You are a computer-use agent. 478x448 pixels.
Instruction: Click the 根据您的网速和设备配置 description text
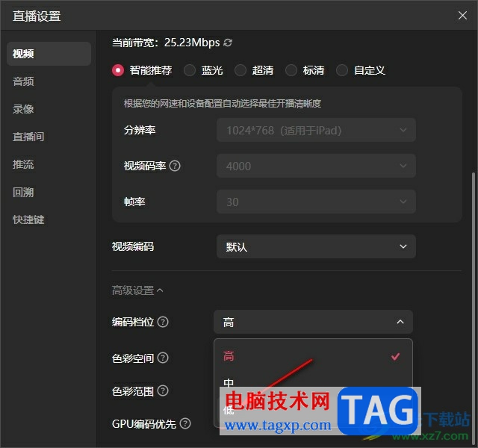(223, 104)
